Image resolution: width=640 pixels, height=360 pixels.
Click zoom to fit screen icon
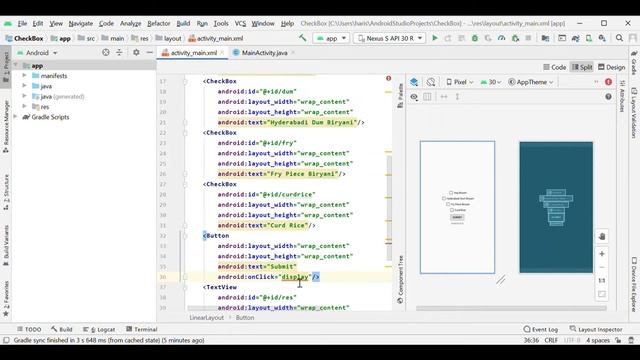coord(602,294)
